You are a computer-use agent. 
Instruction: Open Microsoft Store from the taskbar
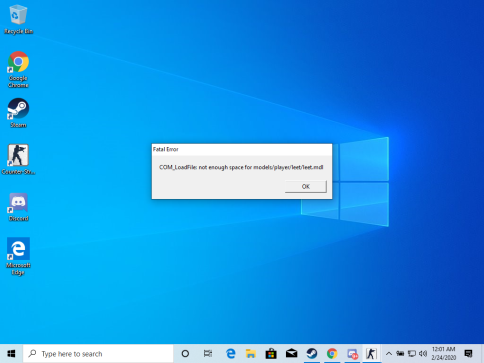tap(271, 354)
